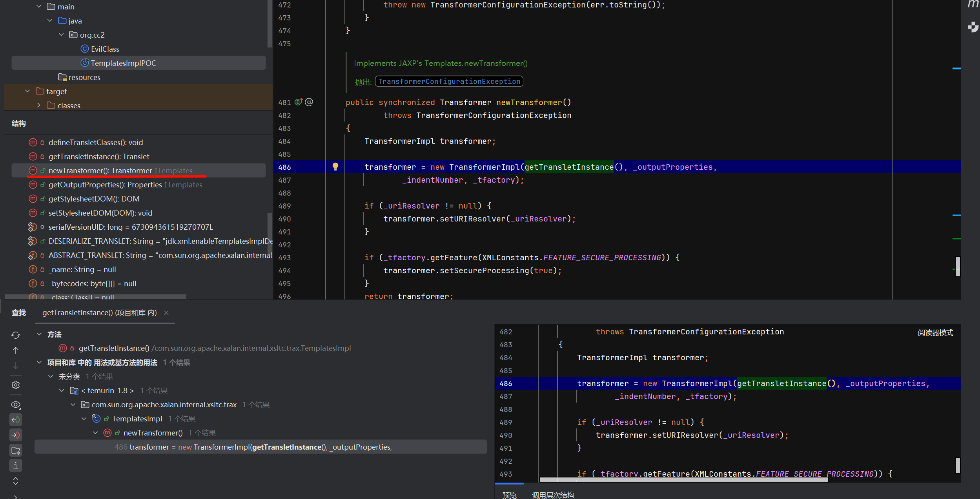Click the EvilClass class icon

(x=84, y=49)
